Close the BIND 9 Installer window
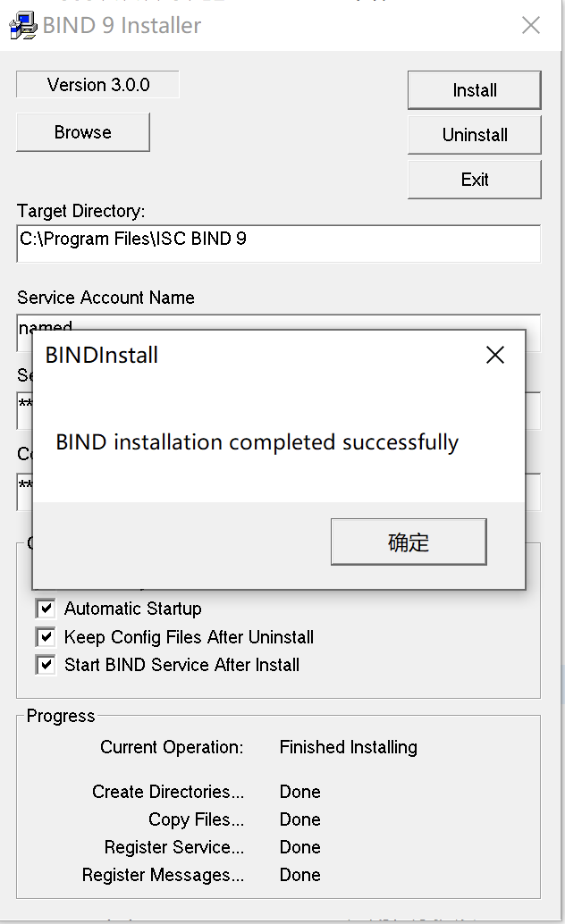 pyautogui.click(x=531, y=25)
